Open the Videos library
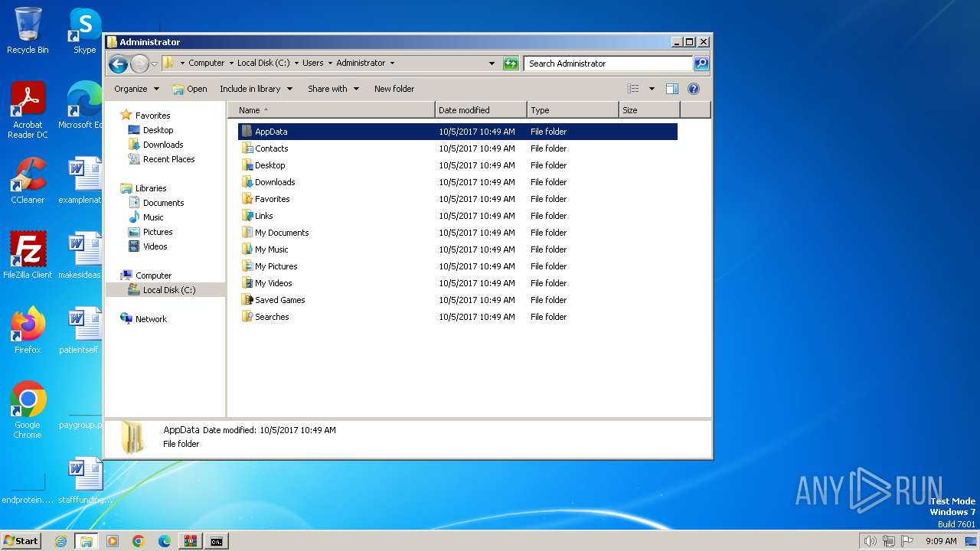Viewport: 980px width, 551px height. pyautogui.click(x=148, y=246)
